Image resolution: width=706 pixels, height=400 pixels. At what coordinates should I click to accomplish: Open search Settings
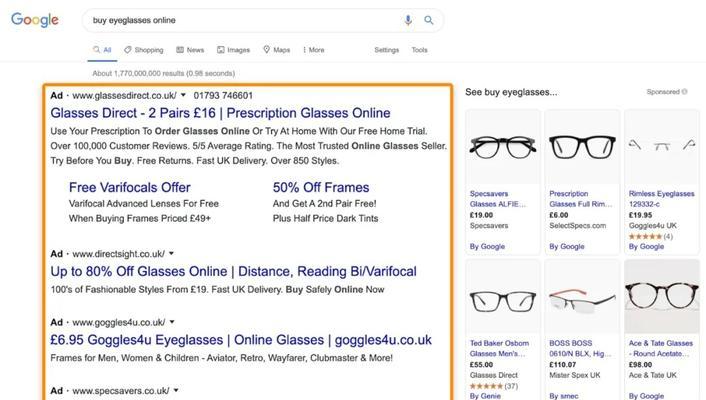click(386, 50)
